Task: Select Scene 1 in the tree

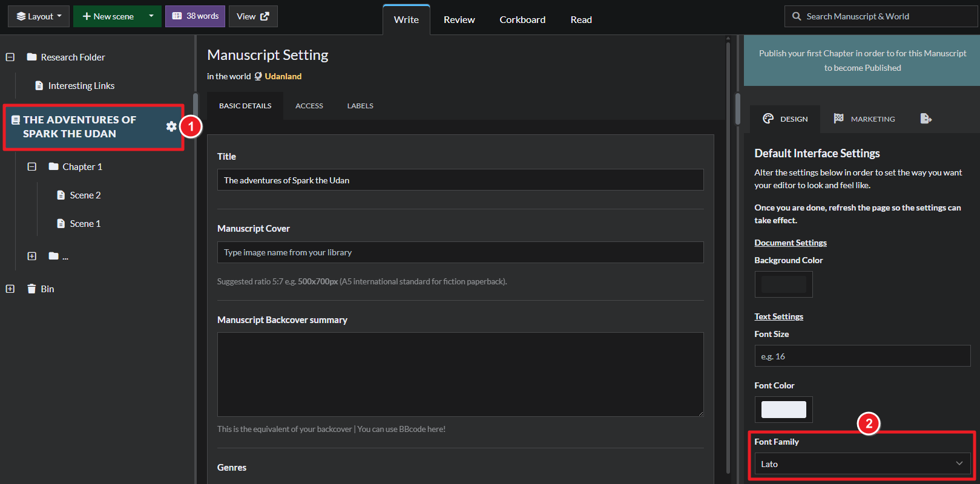Action: point(85,223)
